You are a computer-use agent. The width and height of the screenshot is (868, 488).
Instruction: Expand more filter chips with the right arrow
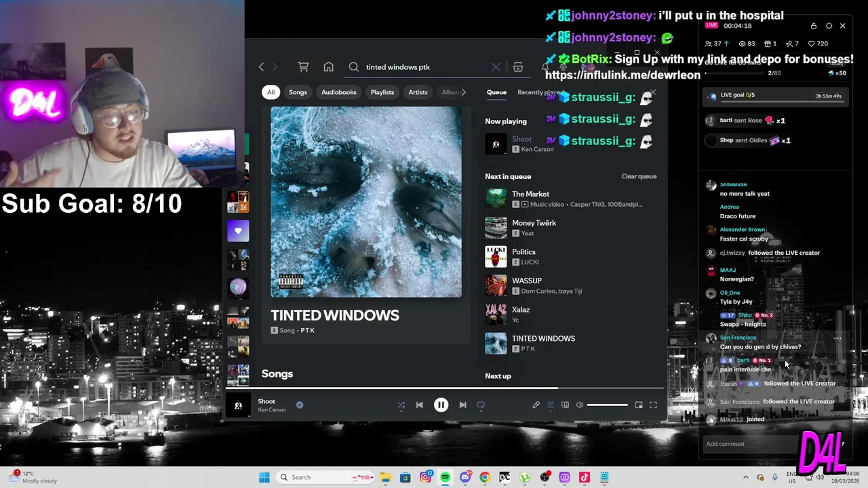[463, 92]
